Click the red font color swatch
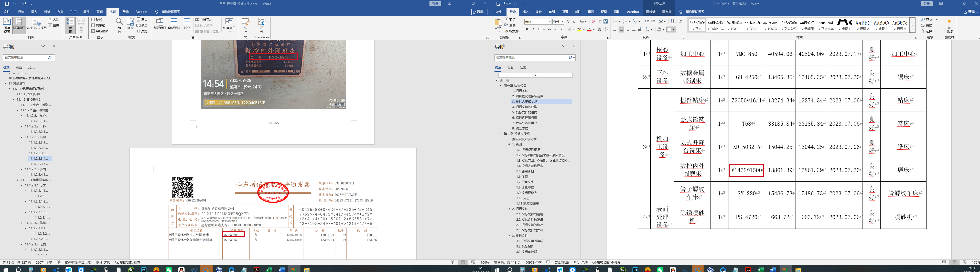Screen dimensions: 980x272 point(589,29)
